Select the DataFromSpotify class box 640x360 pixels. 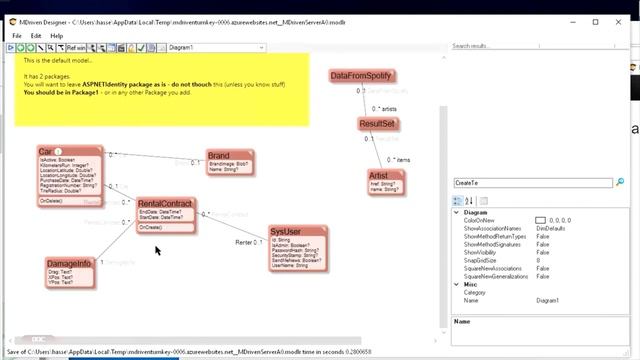point(362,76)
